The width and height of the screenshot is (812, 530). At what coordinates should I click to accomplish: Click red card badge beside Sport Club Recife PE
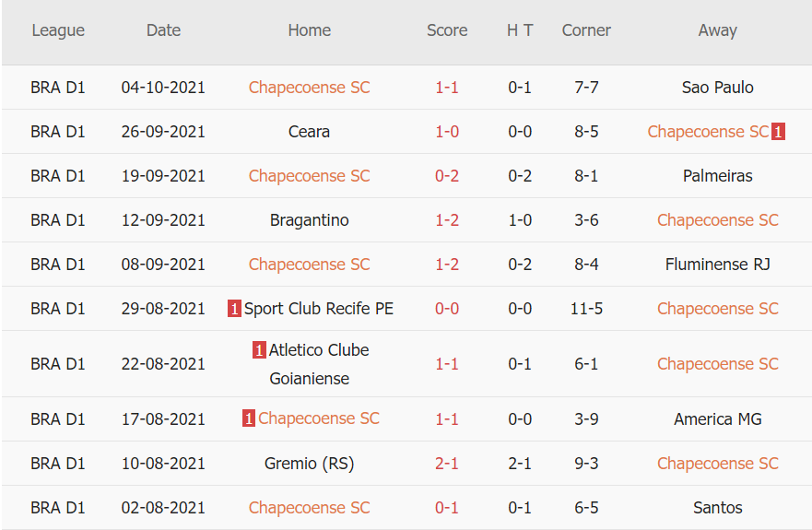click(x=234, y=309)
